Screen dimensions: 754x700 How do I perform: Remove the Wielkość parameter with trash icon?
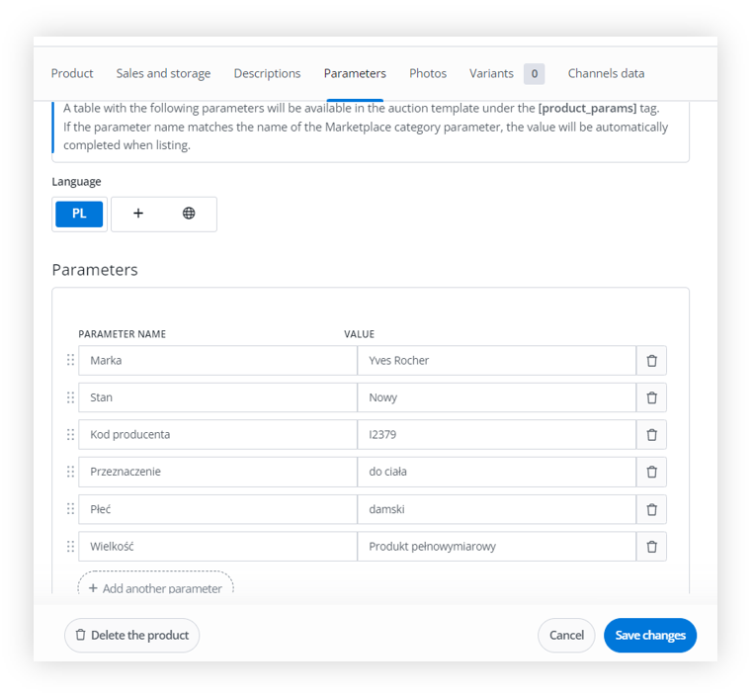pos(651,546)
